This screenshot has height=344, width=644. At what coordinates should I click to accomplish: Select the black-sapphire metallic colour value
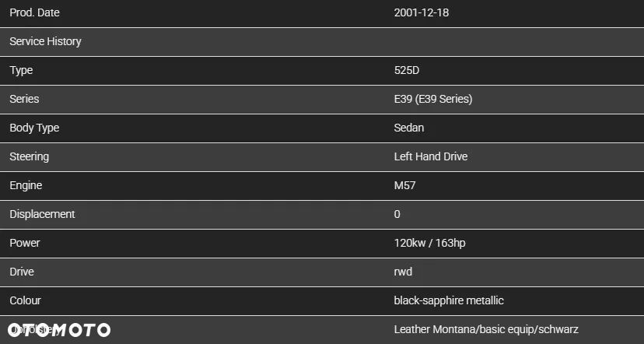point(450,300)
